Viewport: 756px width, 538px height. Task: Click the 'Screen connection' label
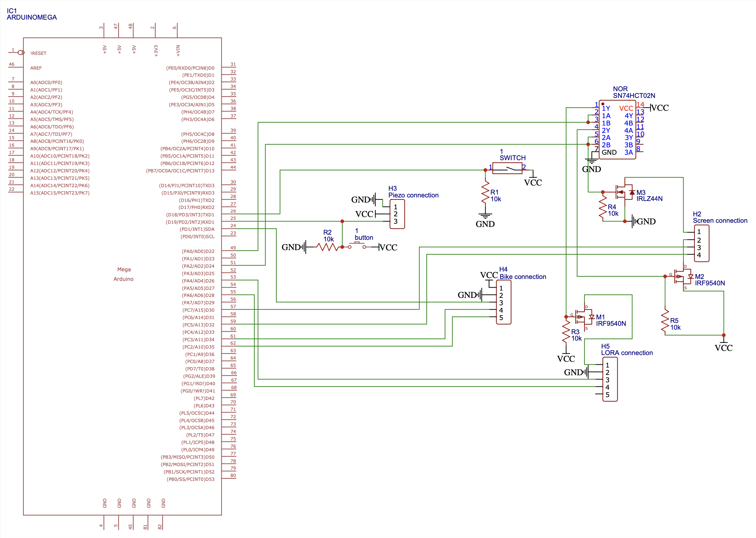(x=720, y=221)
